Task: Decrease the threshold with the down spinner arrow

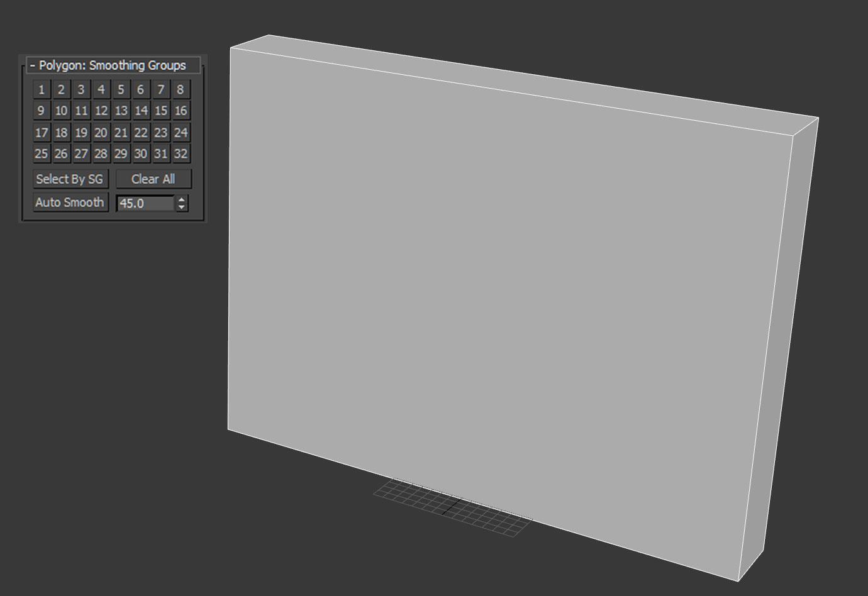Action: click(181, 206)
